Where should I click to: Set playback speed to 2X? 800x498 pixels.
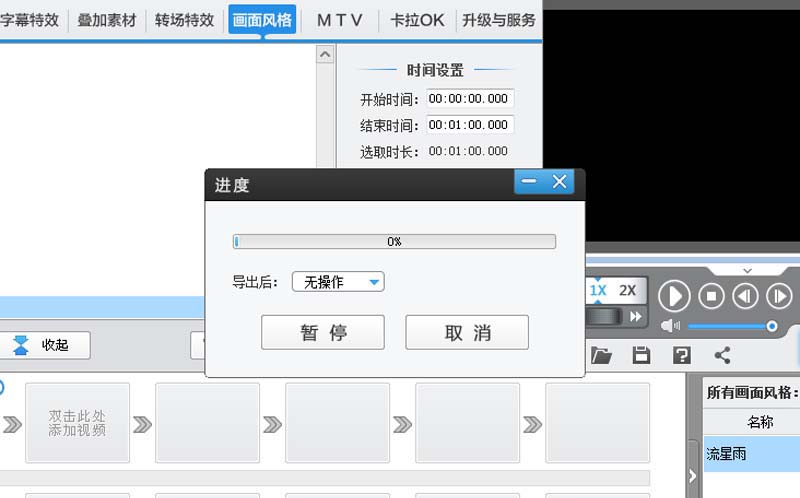628,291
